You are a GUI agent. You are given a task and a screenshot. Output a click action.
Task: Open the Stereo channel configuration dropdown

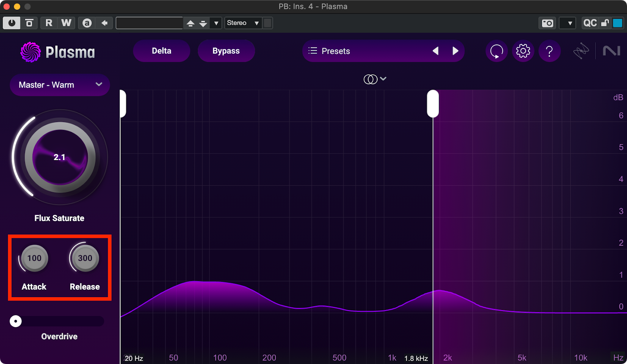[243, 23]
